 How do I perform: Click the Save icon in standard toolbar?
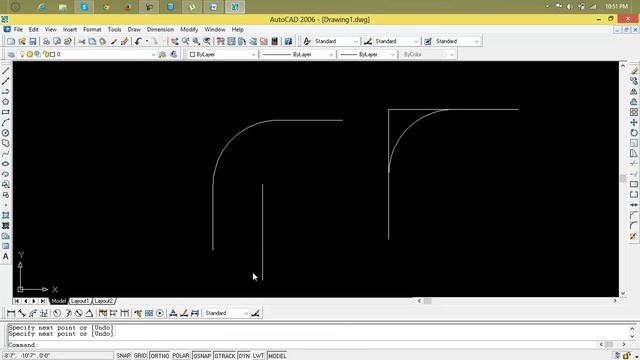pyautogui.click(x=33, y=41)
